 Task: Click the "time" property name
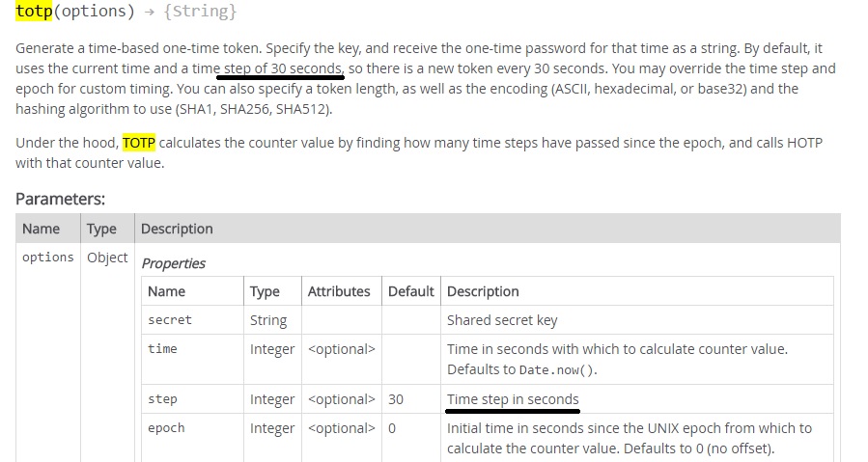click(162, 349)
